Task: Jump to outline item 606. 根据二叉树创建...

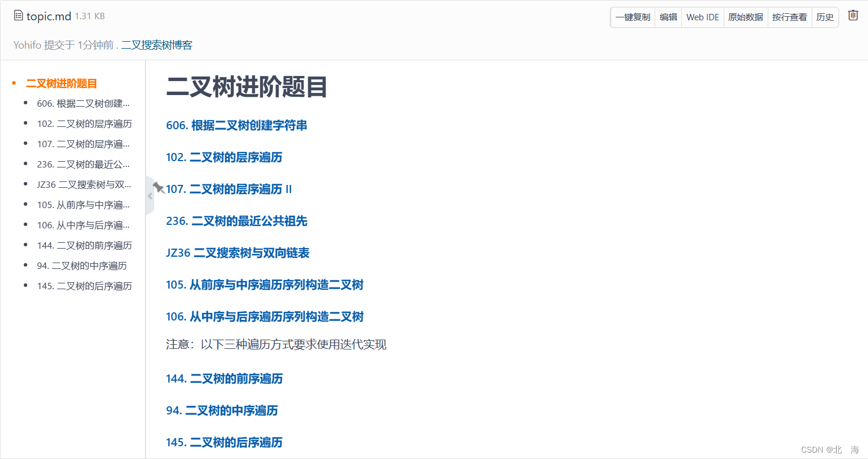Action: (83, 104)
